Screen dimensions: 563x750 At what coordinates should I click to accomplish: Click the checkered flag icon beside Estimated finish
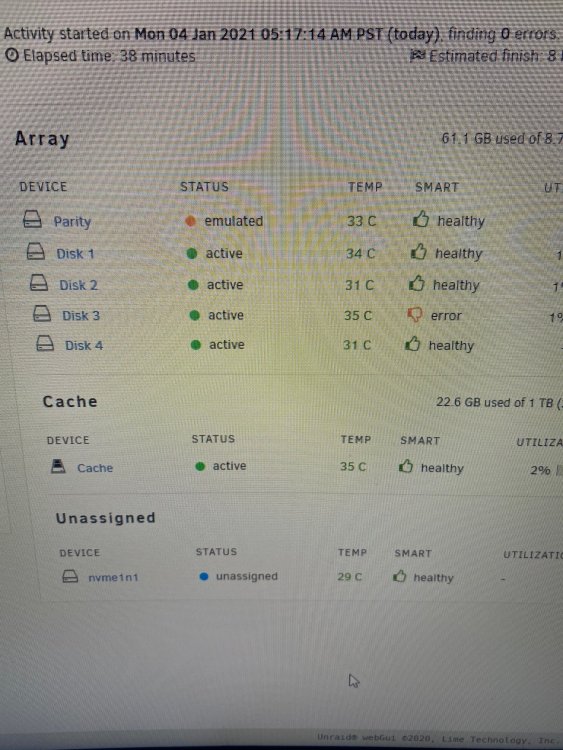418,56
